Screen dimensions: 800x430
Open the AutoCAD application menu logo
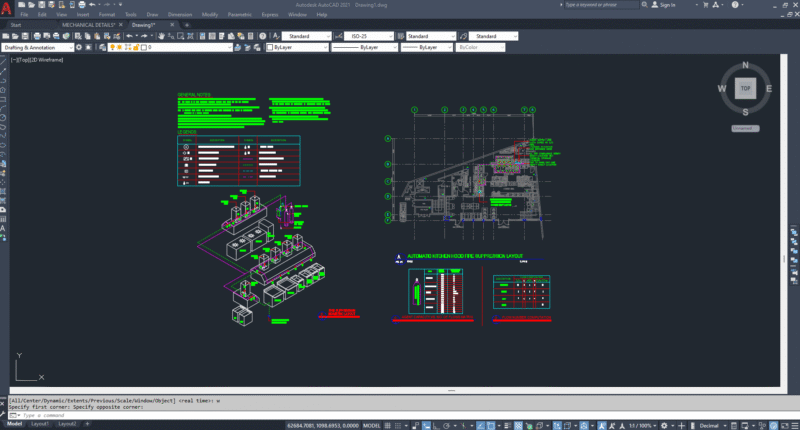(x=6, y=9)
